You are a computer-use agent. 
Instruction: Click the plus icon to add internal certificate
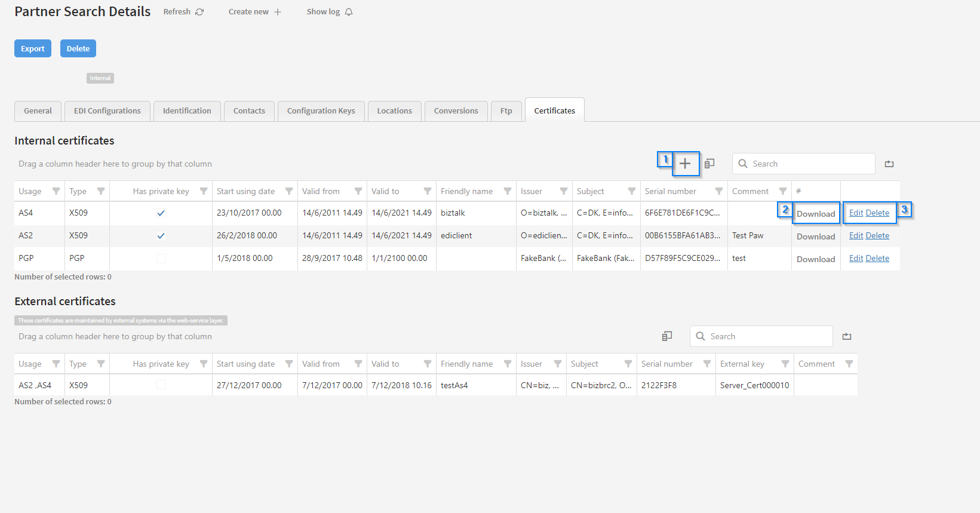[x=685, y=164]
